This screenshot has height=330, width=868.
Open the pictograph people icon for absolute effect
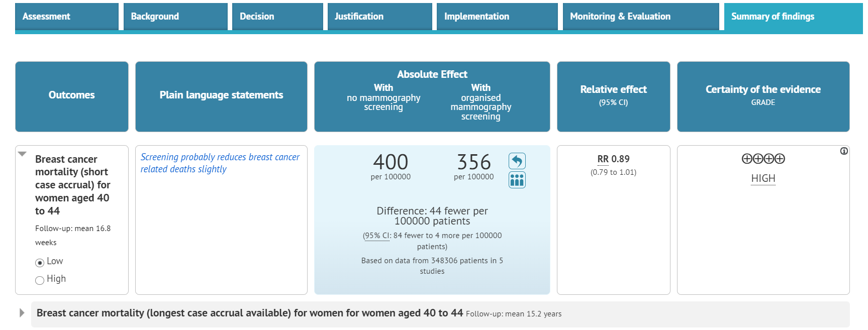pos(517,180)
